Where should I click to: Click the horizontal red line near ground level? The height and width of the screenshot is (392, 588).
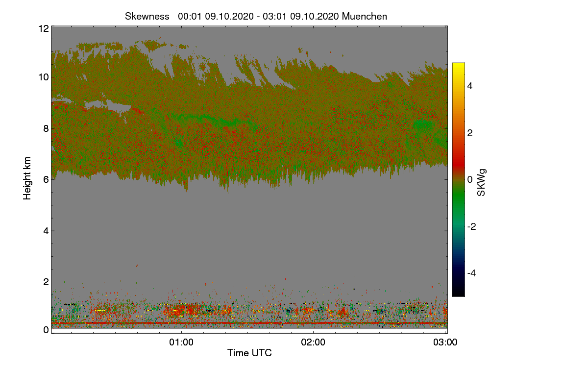(249, 323)
